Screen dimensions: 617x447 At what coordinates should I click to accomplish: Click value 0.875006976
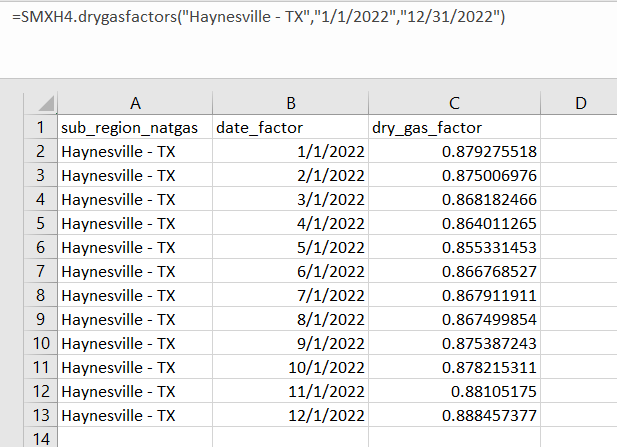pos(454,175)
